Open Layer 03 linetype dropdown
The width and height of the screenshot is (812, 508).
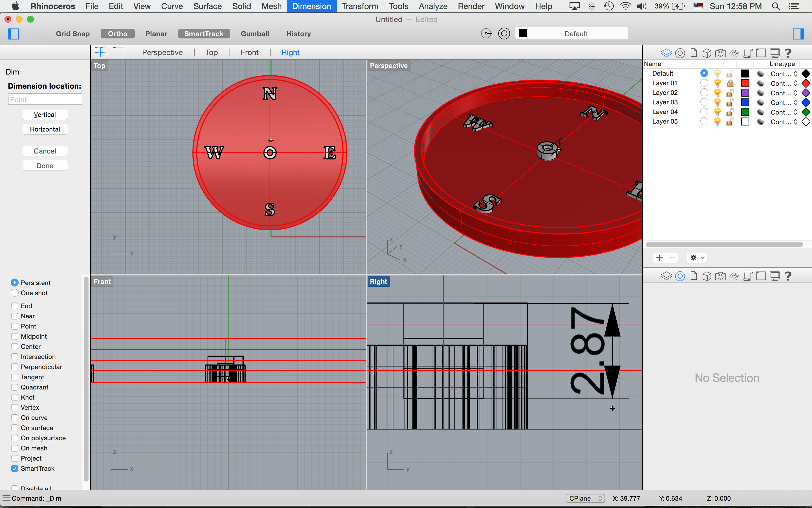click(x=784, y=102)
